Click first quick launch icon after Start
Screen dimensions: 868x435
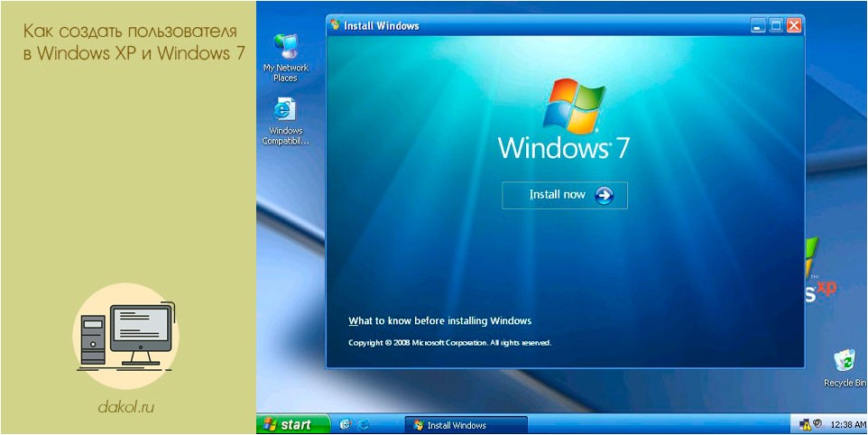pos(346,424)
